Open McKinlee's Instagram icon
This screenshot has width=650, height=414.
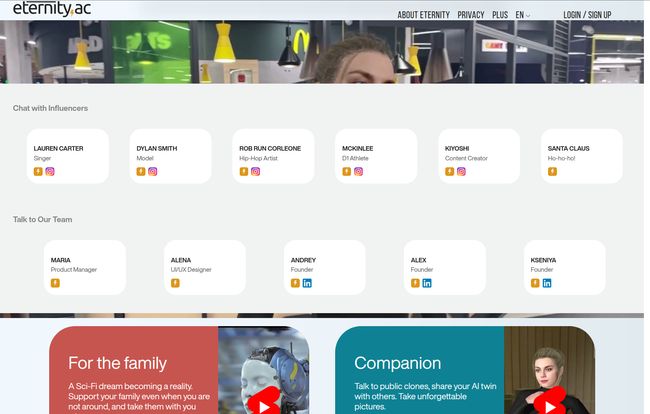[x=359, y=172]
